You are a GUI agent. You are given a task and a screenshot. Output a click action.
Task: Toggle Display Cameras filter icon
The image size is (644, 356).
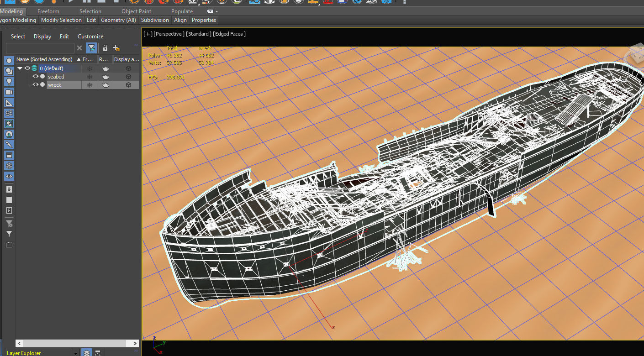tap(9, 92)
